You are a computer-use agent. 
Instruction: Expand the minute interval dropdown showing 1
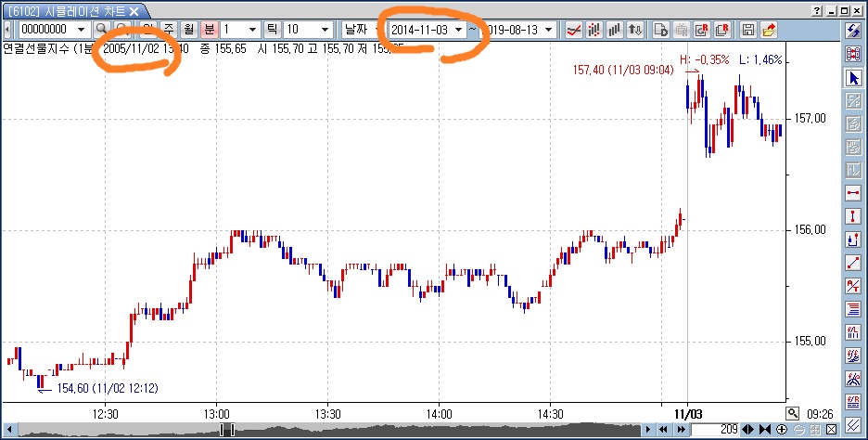(x=253, y=29)
